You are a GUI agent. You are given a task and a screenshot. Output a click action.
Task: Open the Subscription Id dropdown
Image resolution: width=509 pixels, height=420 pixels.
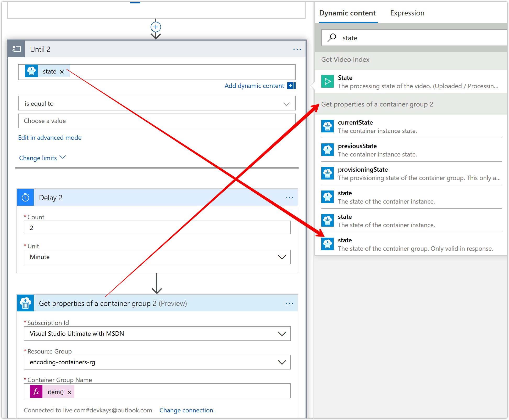[282, 334]
